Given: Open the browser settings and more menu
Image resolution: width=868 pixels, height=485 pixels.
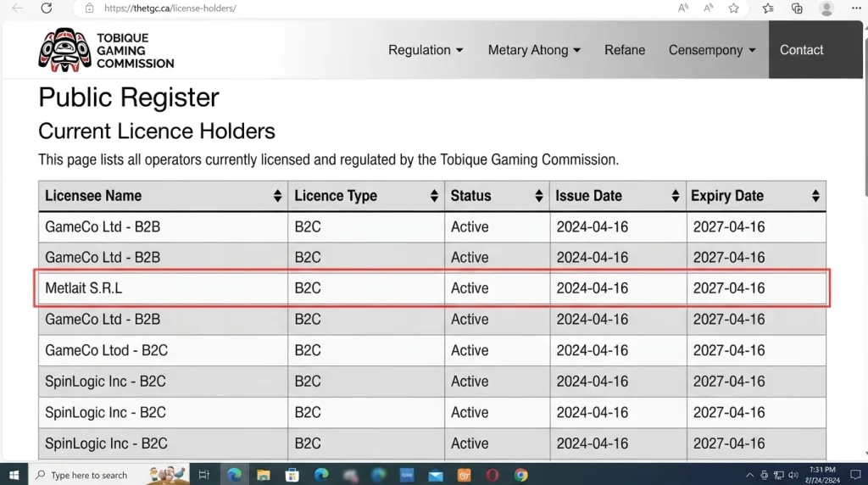Looking at the screenshot, I should pyautogui.click(x=856, y=8).
